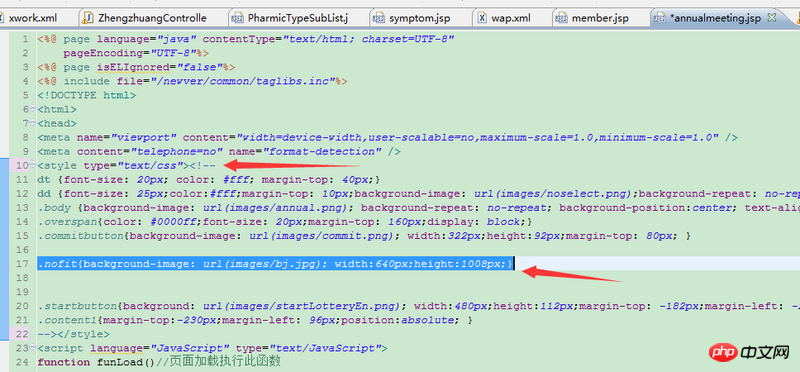This screenshot has width=800, height=372.
Task: Click the .commitbutton CSS rule
Action: [364, 236]
